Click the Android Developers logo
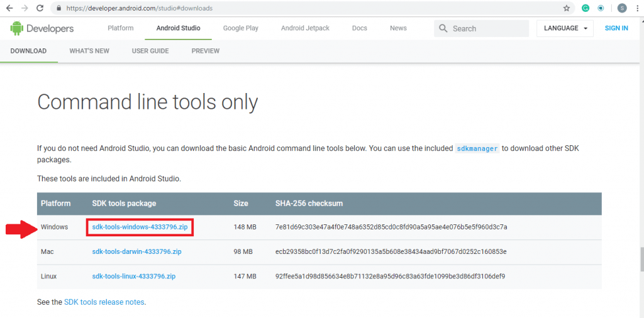This screenshot has width=644, height=318. 42,28
